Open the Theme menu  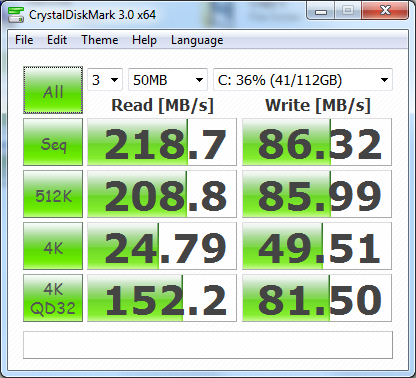100,40
